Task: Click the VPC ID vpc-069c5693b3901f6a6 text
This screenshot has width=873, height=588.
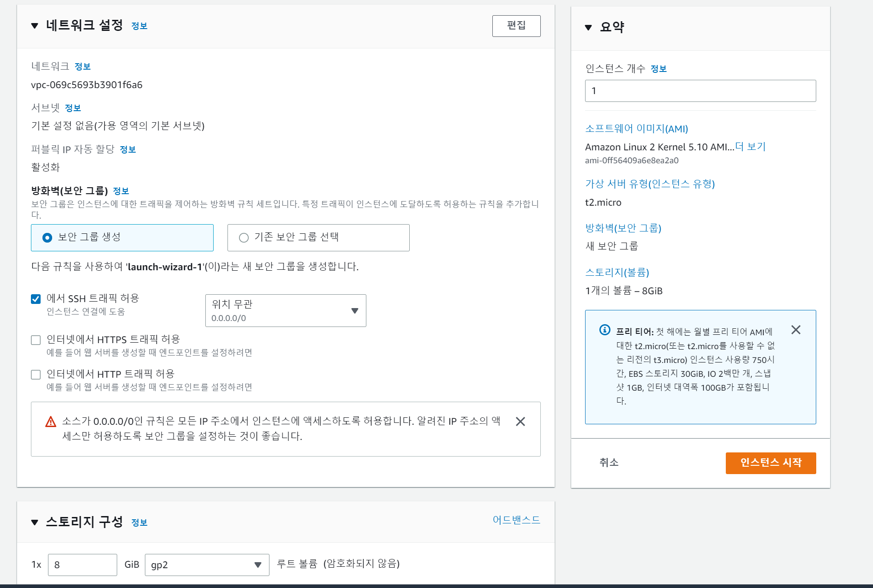Action: [87, 85]
